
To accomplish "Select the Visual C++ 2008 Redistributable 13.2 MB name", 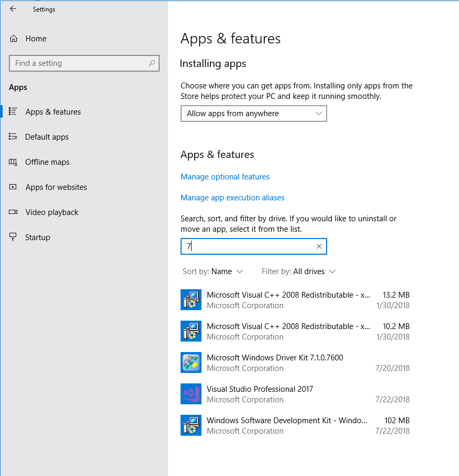I will tap(288, 295).
